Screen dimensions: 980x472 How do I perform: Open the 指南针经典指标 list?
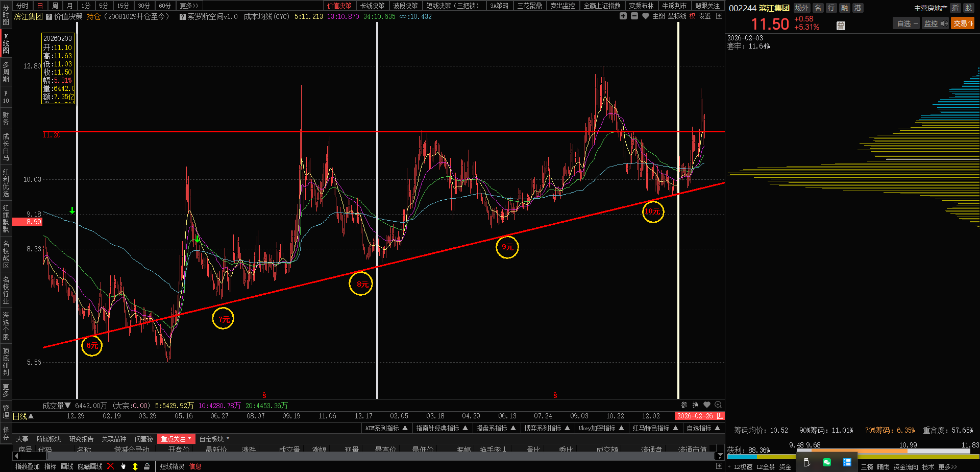[x=442, y=428]
